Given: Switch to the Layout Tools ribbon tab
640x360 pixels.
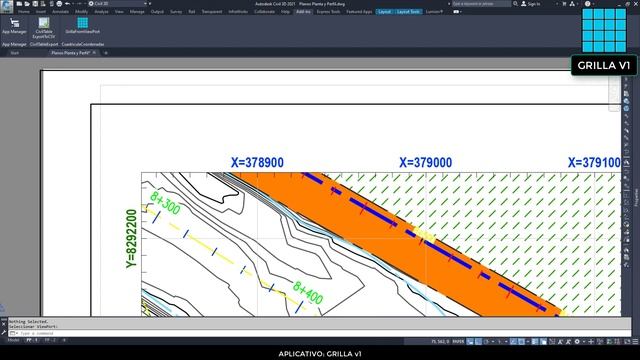Looking at the screenshot, I should (x=408, y=12).
